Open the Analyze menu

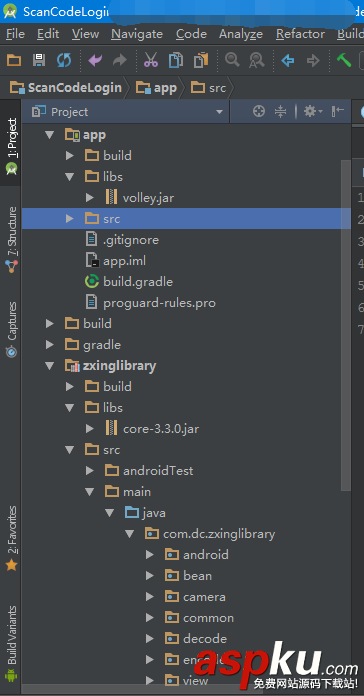[x=241, y=34]
